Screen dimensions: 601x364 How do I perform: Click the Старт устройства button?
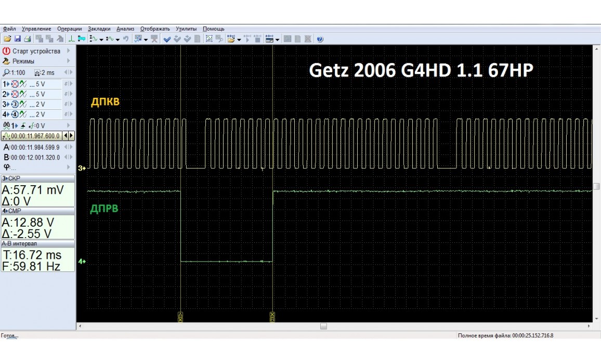[36, 51]
